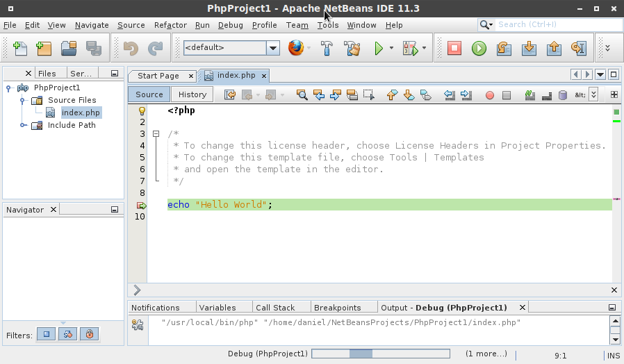Click the Build Project hammer icon
This screenshot has width=624, height=364.
pyautogui.click(x=327, y=49)
